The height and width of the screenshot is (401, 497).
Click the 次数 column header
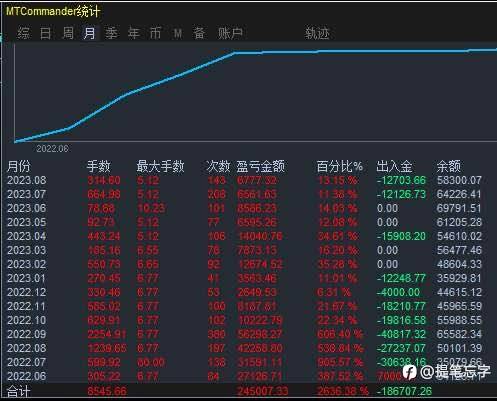coord(218,166)
